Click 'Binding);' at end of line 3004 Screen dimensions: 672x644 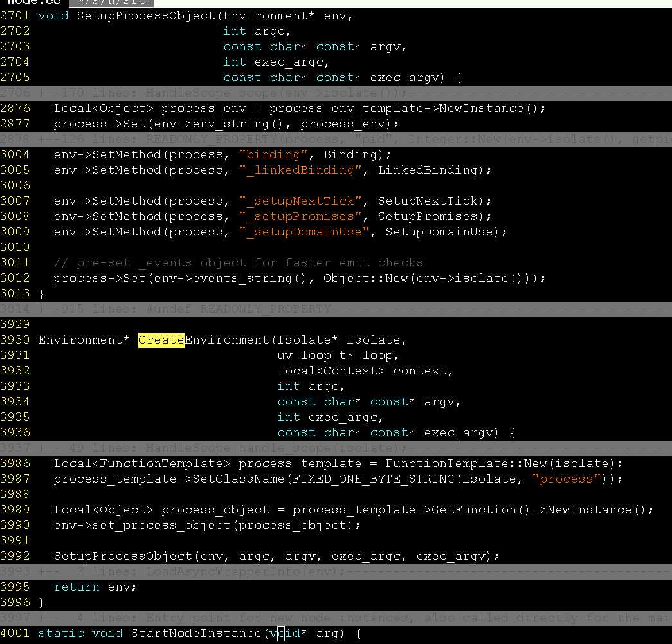[x=358, y=155]
